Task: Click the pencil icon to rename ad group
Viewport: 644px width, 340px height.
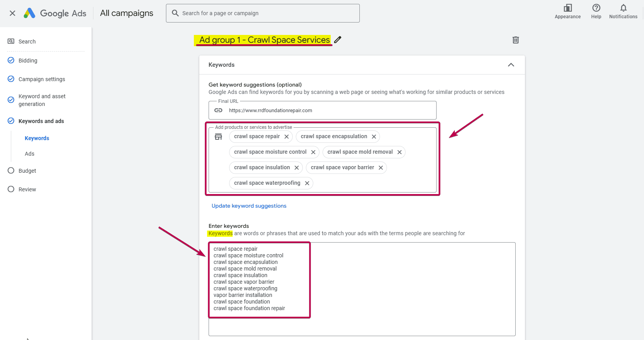Action: (x=338, y=40)
